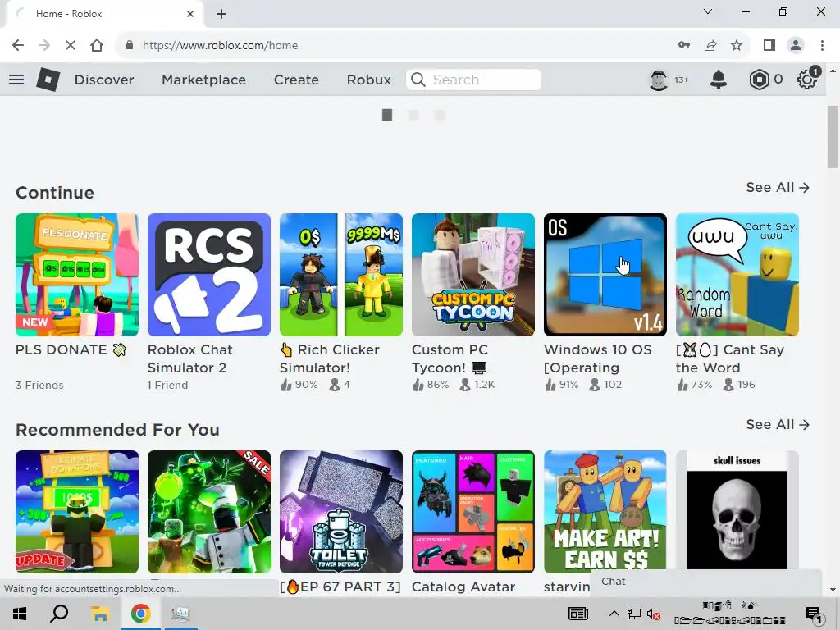Viewport: 840px width, 630px height.
Task: Open Make Art Earn $$ thumbnail
Action: [x=605, y=512]
